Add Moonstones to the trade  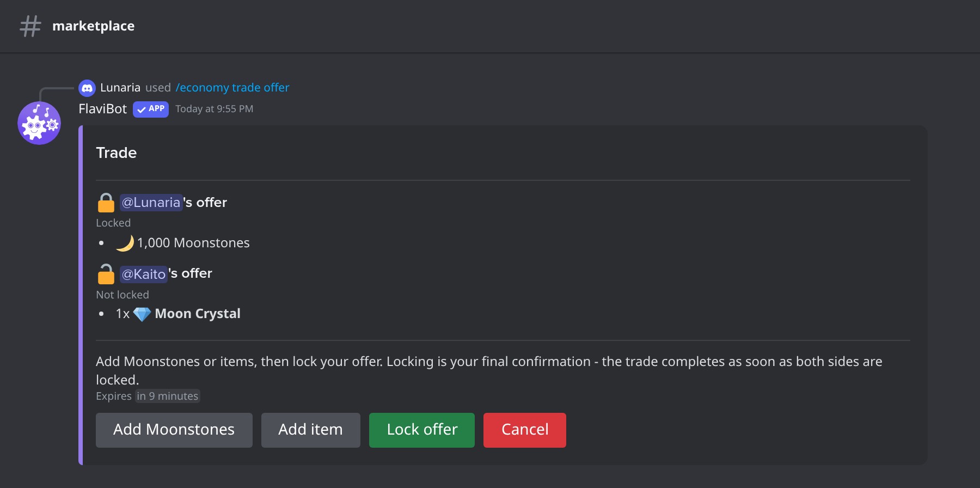[174, 430]
